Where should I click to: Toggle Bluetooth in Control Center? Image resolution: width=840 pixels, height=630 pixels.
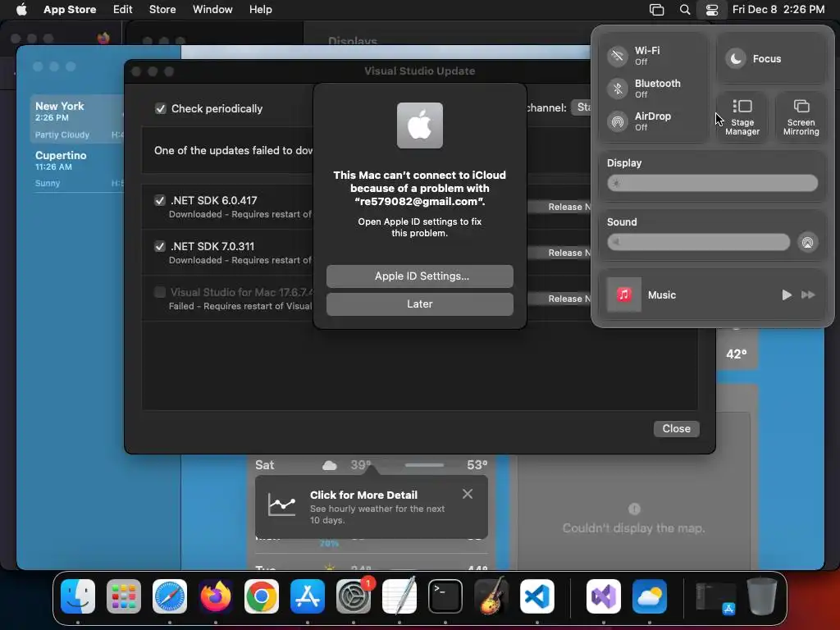click(x=618, y=89)
